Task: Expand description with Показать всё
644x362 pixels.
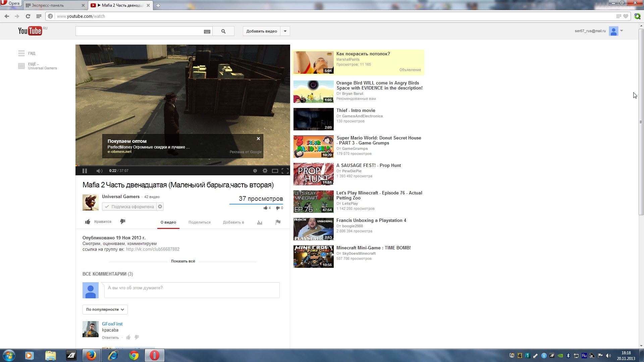Action: (x=183, y=261)
